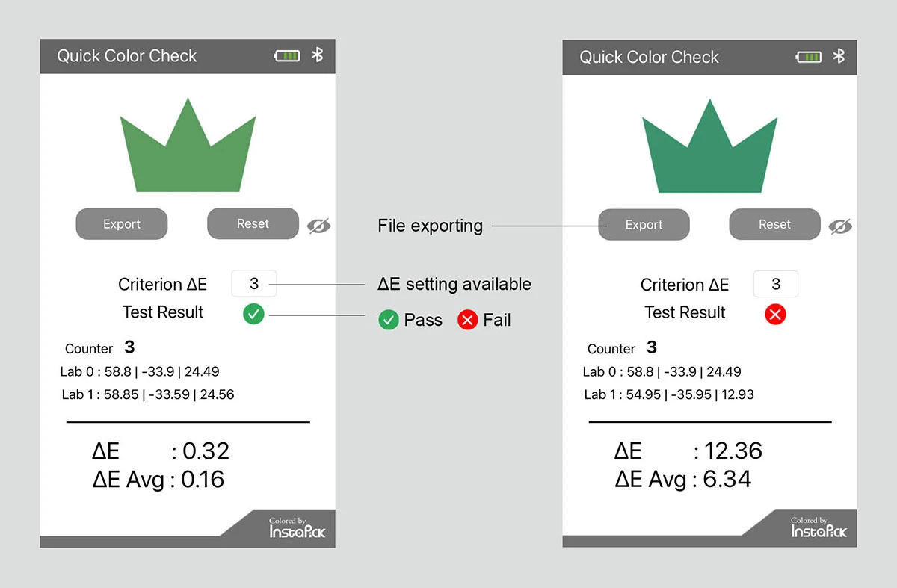Click Export button in left screen
The height and width of the screenshot is (588, 897).
pyautogui.click(x=122, y=224)
